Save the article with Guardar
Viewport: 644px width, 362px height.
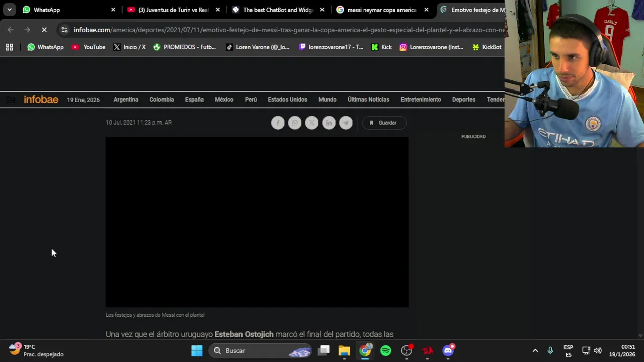click(x=384, y=123)
